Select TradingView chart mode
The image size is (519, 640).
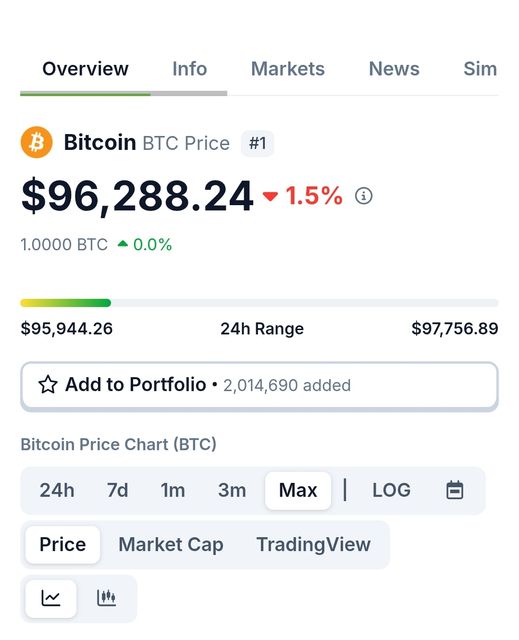313,544
